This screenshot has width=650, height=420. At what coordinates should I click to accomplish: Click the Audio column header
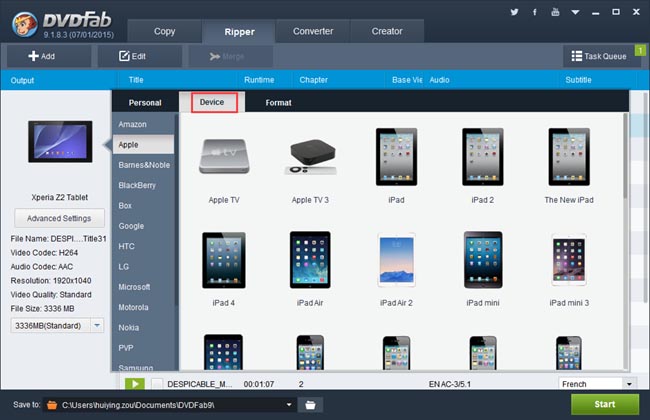coord(439,80)
